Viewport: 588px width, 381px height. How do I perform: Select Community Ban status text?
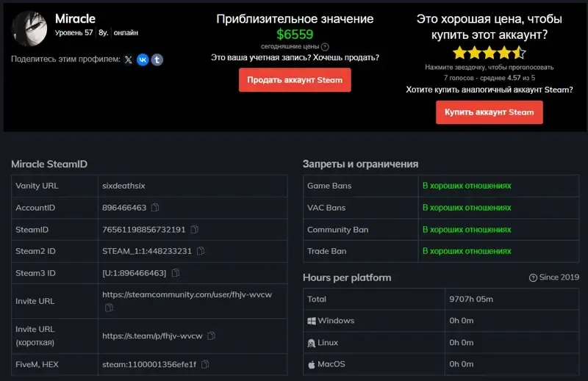click(x=467, y=230)
